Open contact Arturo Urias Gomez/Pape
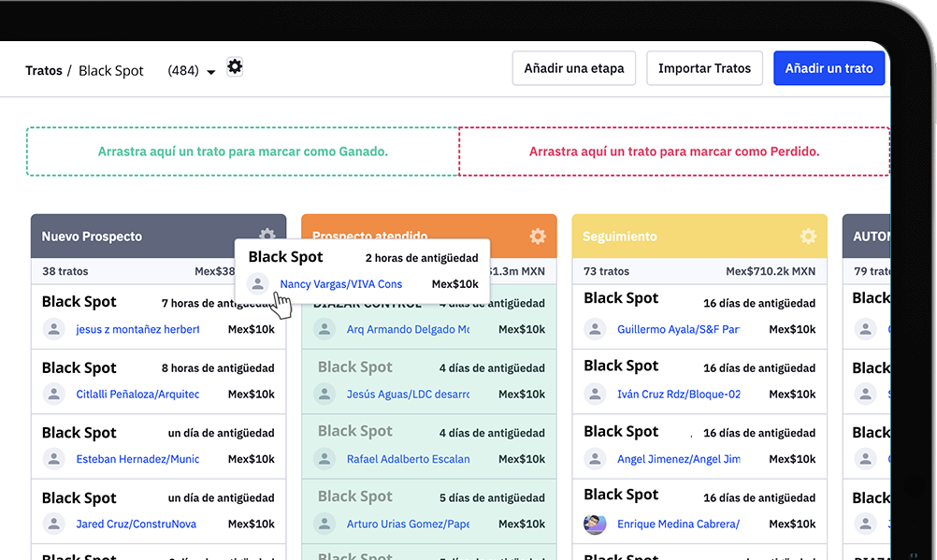This screenshot has width=937, height=560. point(408,524)
